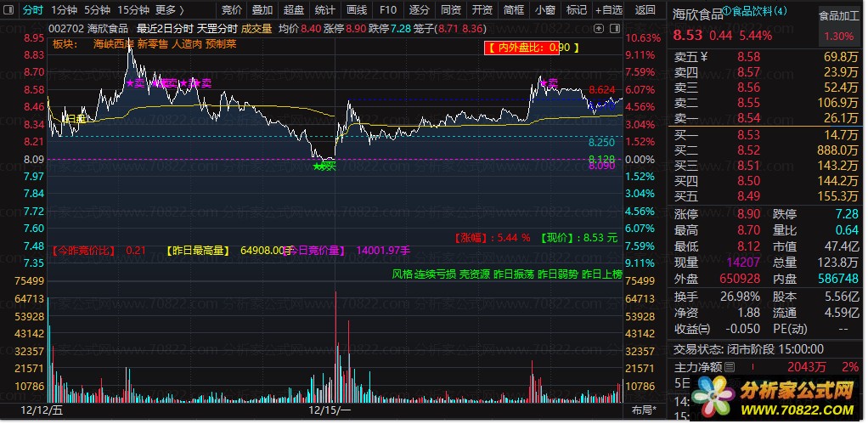Click the 外盘 650928 value
The height and width of the screenshot is (424, 868).
click(x=740, y=279)
